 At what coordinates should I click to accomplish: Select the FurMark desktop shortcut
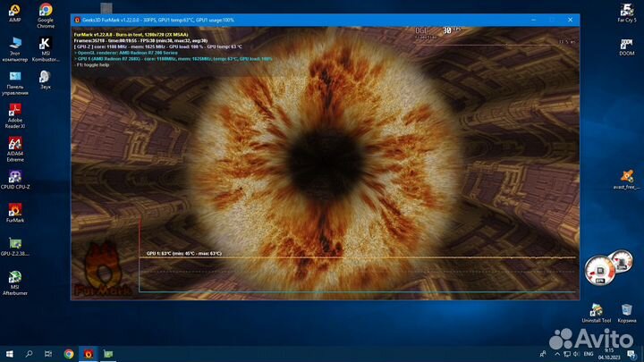[15, 213]
